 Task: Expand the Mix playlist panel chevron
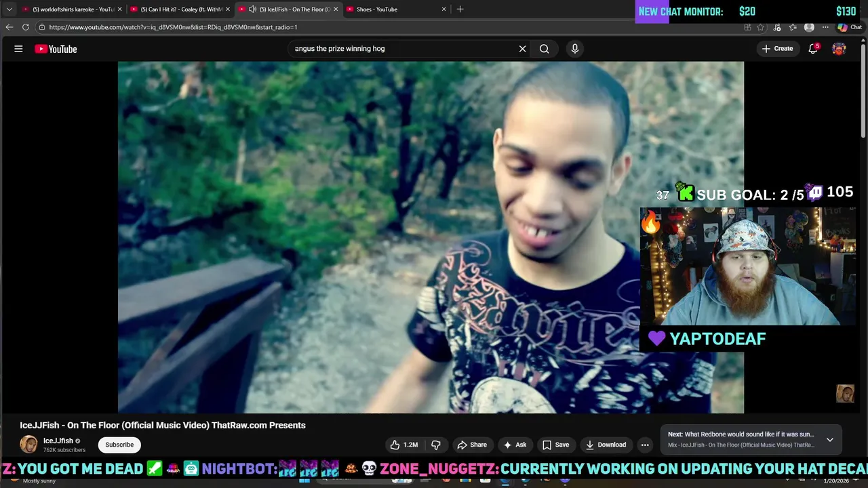coord(829,440)
